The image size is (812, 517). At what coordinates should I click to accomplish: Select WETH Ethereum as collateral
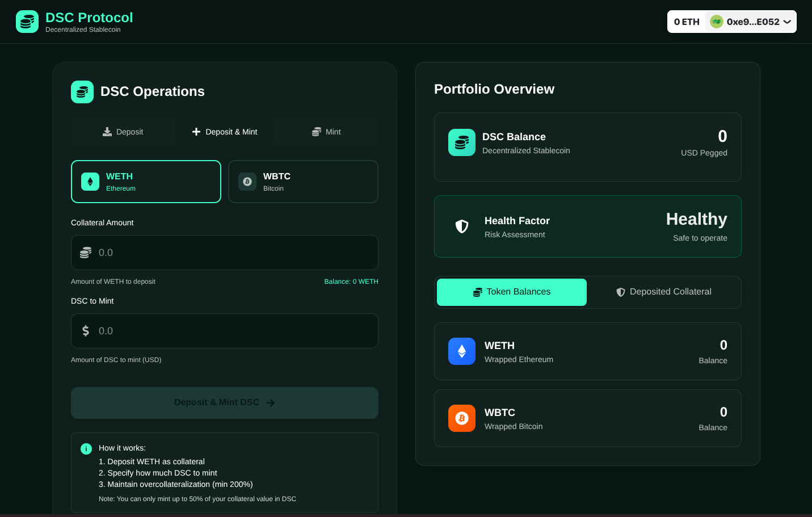[x=146, y=182]
